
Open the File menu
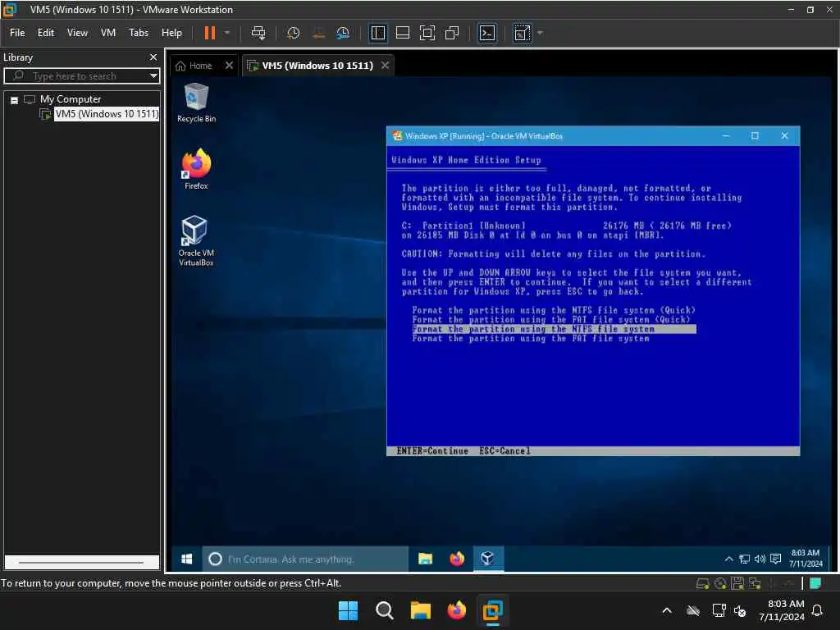pyautogui.click(x=17, y=33)
